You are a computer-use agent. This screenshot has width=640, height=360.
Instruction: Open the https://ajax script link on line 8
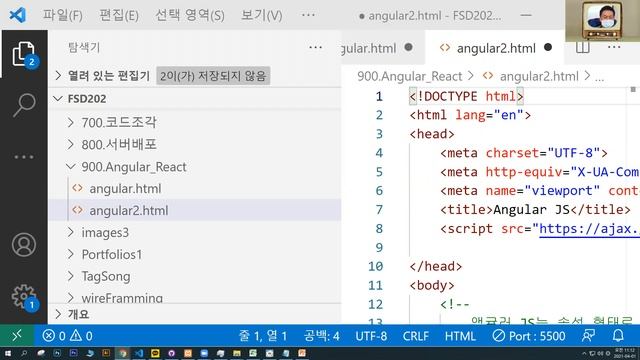589,229
